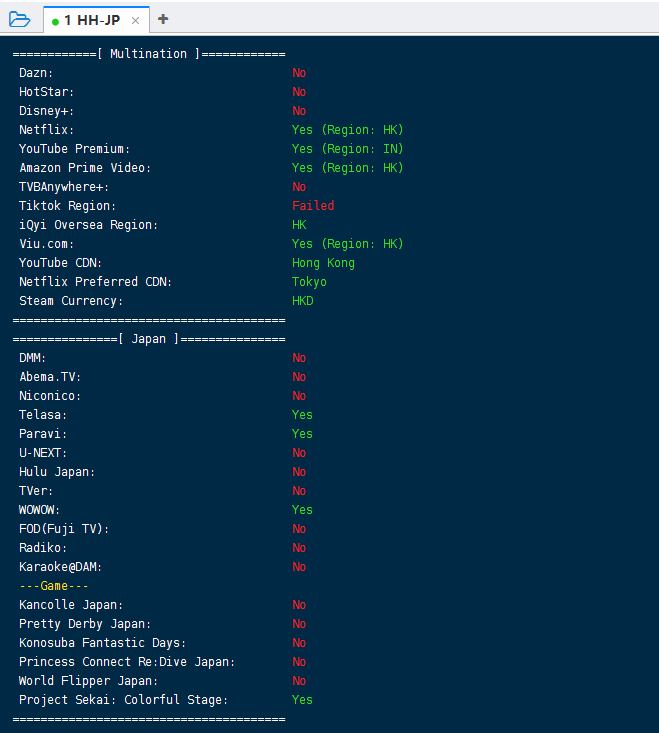
Task: Click the 'Tokyo' Netflix Preferred CDN value
Action: 309,282
